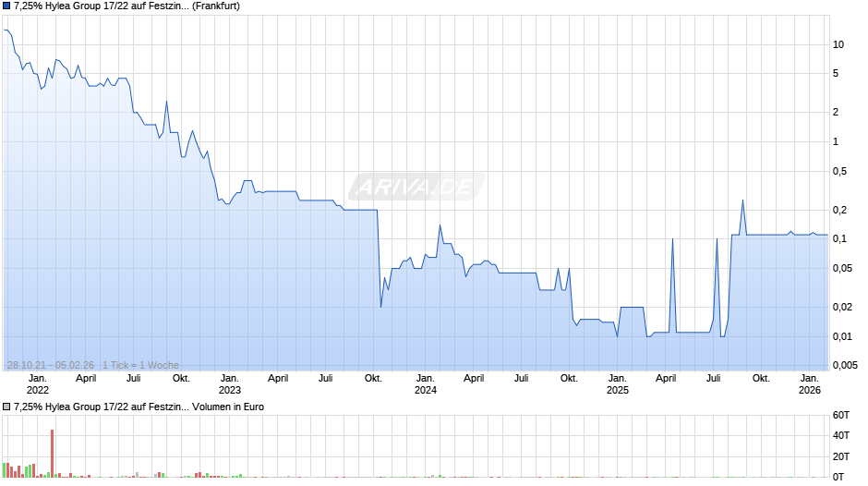The image size is (868, 486).
Task: Click y-axis price label '0,1'
Action: pos(839,239)
